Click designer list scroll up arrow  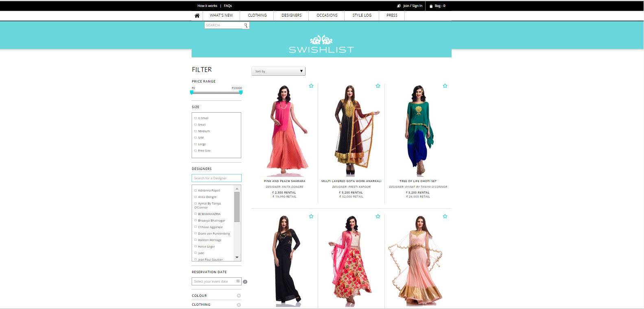(x=237, y=189)
